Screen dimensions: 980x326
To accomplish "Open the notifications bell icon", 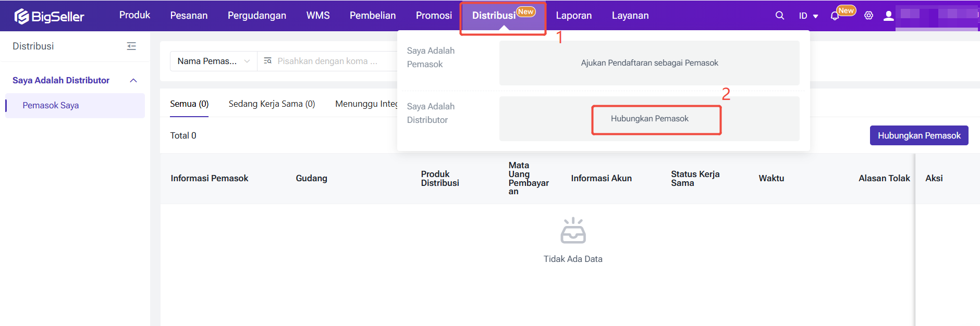I will tap(835, 16).
